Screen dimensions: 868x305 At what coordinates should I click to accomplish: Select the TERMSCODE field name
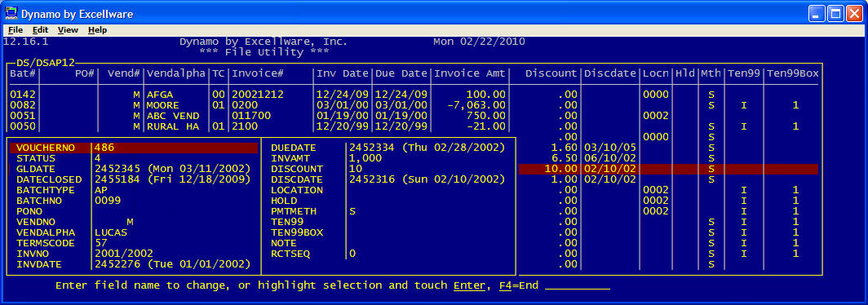pos(46,243)
